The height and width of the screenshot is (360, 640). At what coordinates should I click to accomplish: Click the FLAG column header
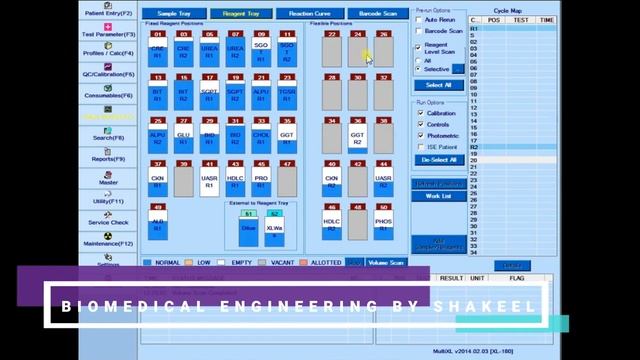516,278
